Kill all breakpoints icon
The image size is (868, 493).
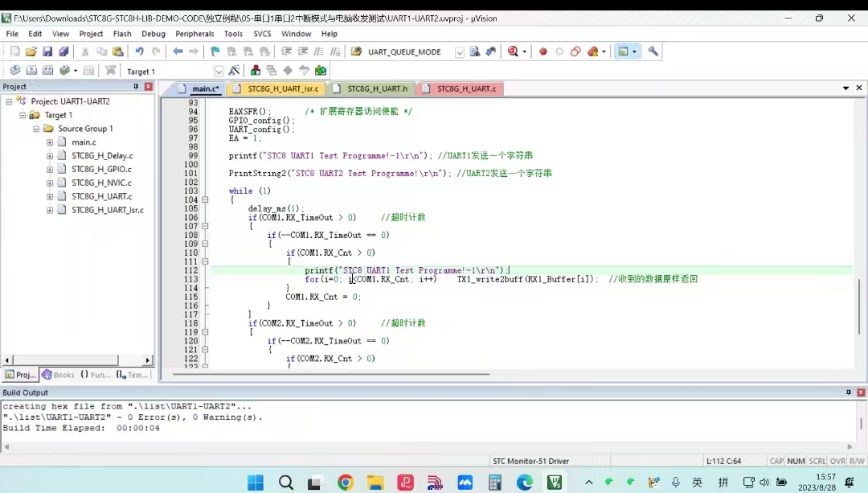(593, 51)
